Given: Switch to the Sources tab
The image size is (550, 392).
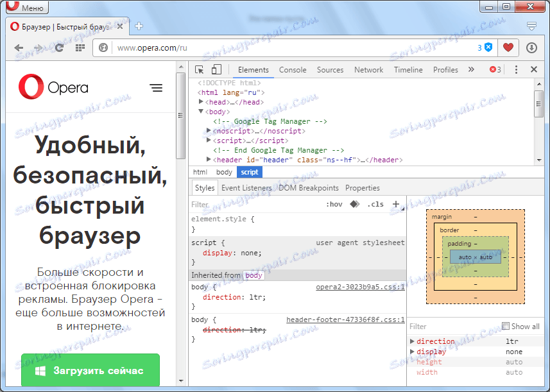Looking at the screenshot, I should click(330, 70).
